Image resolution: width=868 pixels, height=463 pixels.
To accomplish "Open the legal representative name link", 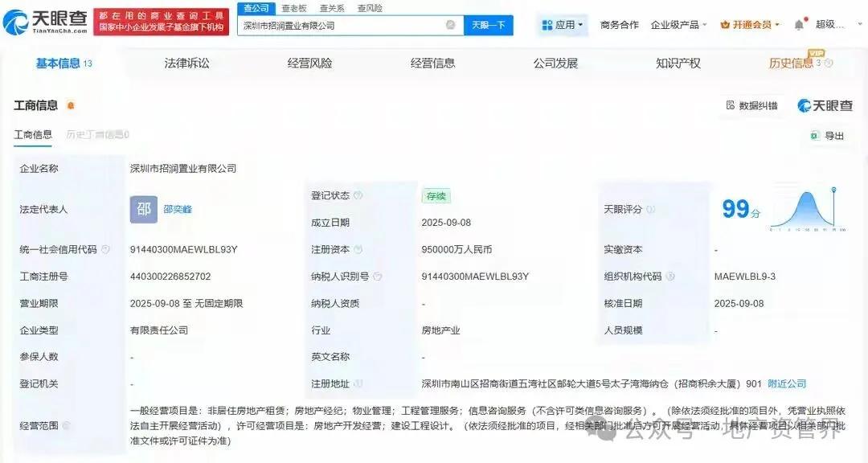I will coord(178,209).
